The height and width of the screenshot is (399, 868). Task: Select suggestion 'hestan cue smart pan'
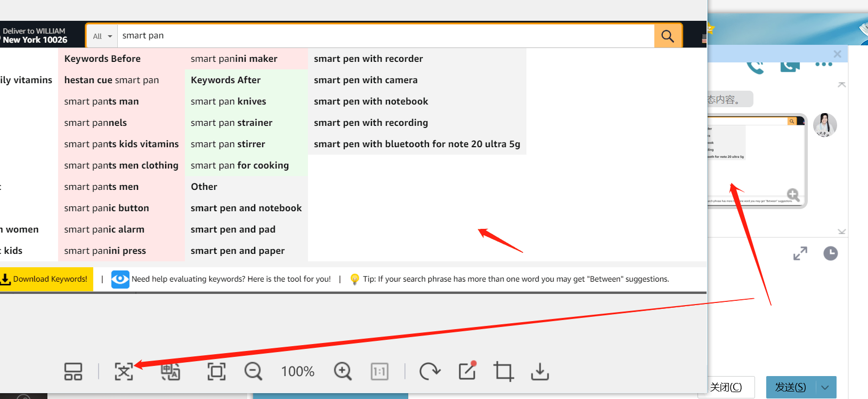[x=111, y=80]
